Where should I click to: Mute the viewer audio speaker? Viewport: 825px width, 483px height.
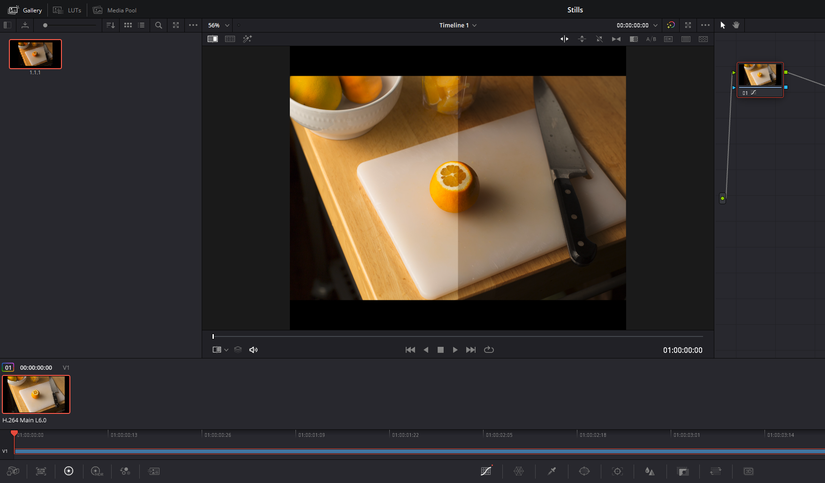(x=253, y=350)
